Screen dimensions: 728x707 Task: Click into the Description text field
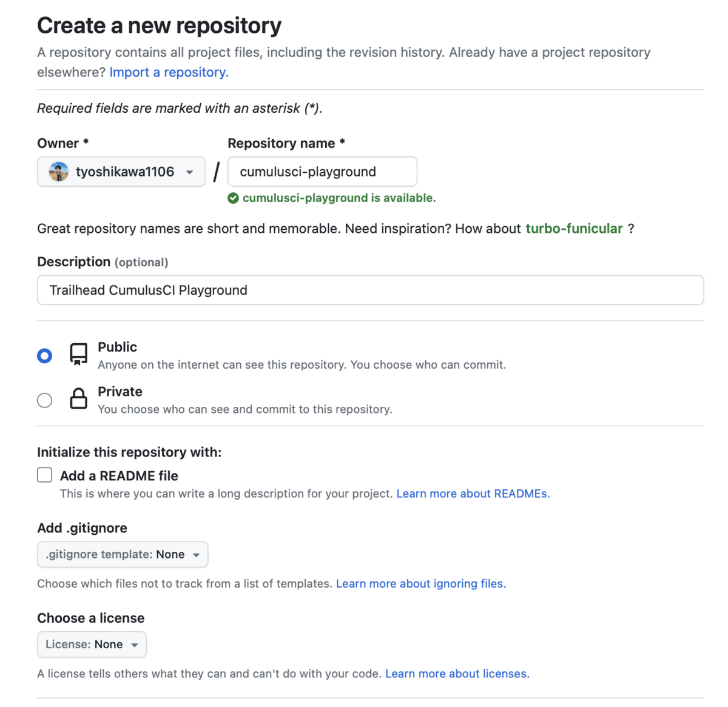(x=370, y=290)
